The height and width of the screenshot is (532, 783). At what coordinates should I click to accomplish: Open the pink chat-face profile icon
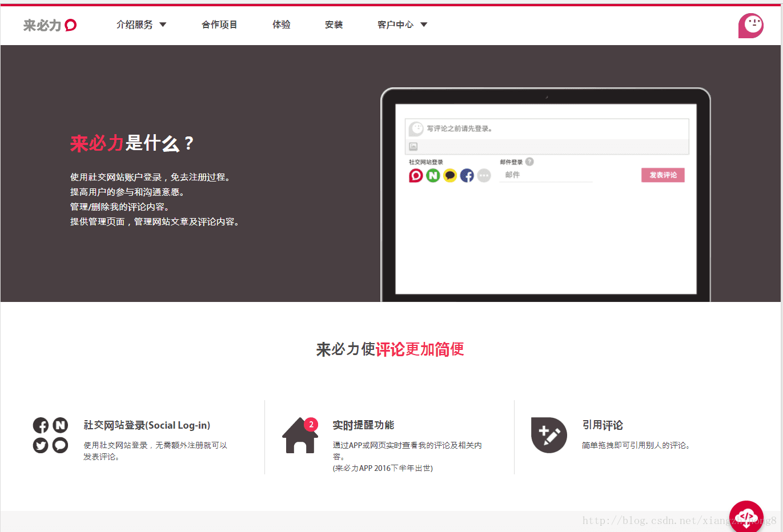pyautogui.click(x=750, y=25)
